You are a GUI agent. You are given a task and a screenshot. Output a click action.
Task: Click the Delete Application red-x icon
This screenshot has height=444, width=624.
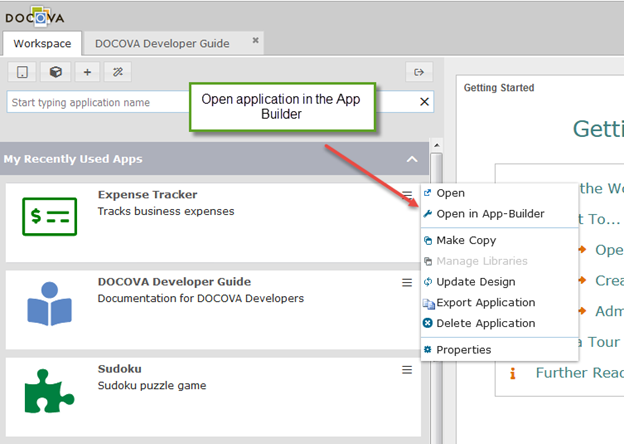tap(428, 323)
